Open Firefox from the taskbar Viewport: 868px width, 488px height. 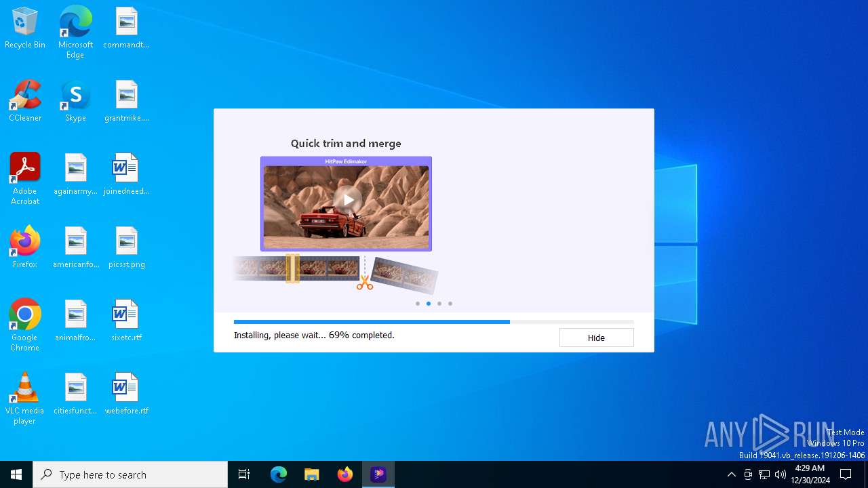click(345, 474)
